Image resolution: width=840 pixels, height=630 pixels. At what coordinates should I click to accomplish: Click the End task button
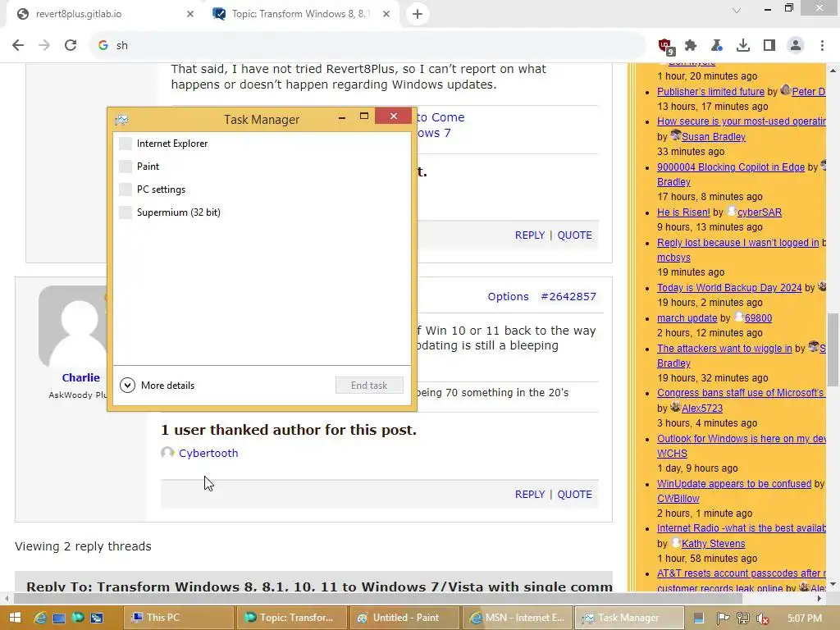tap(369, 386)
